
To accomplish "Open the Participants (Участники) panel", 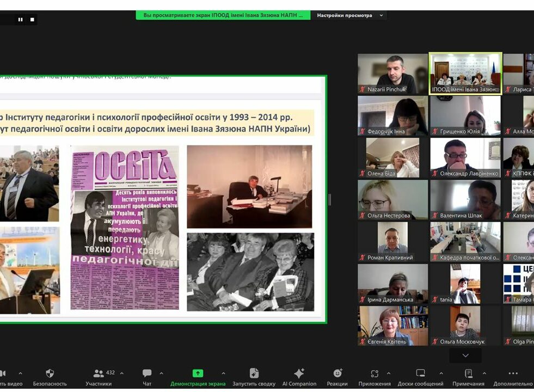I will click(x=99, y=373).
